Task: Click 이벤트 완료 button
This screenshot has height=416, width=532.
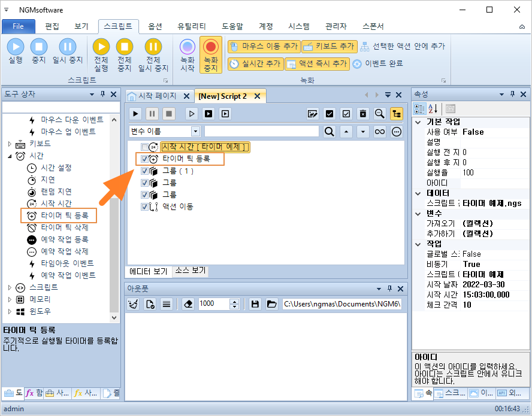Action: [x=377, y=63]
